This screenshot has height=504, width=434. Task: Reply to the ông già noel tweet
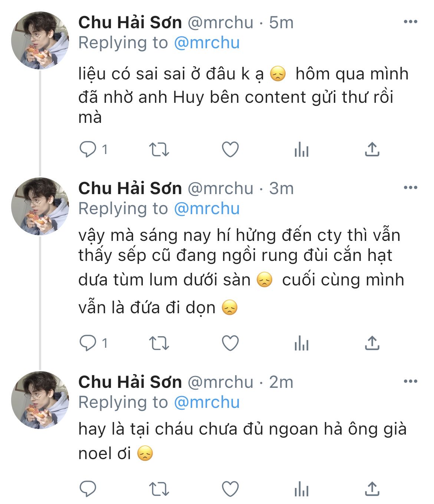tap(88, 489)
